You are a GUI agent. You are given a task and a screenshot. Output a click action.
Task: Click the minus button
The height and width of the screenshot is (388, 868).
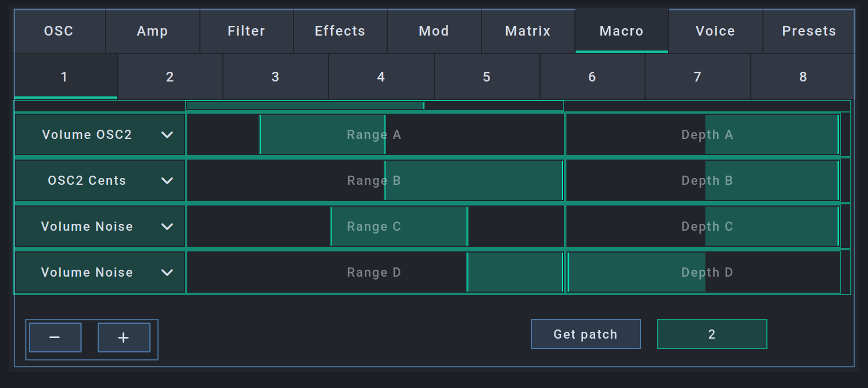click(55, 337)
